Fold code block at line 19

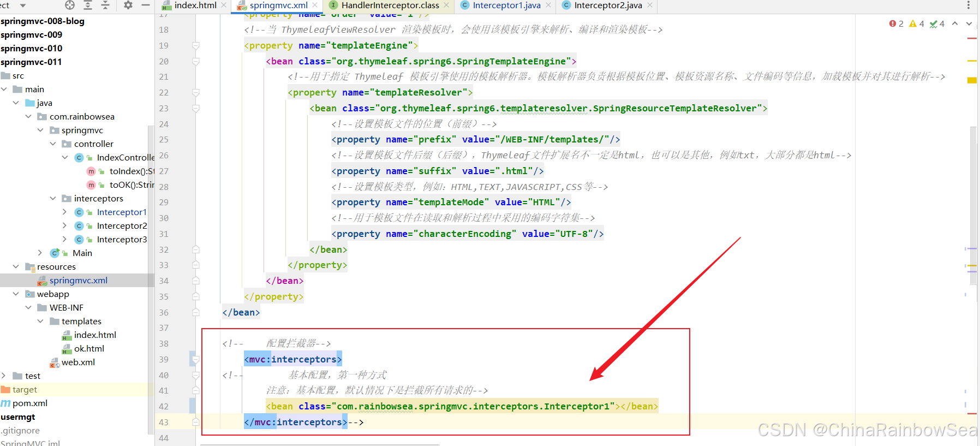(196, 45)
